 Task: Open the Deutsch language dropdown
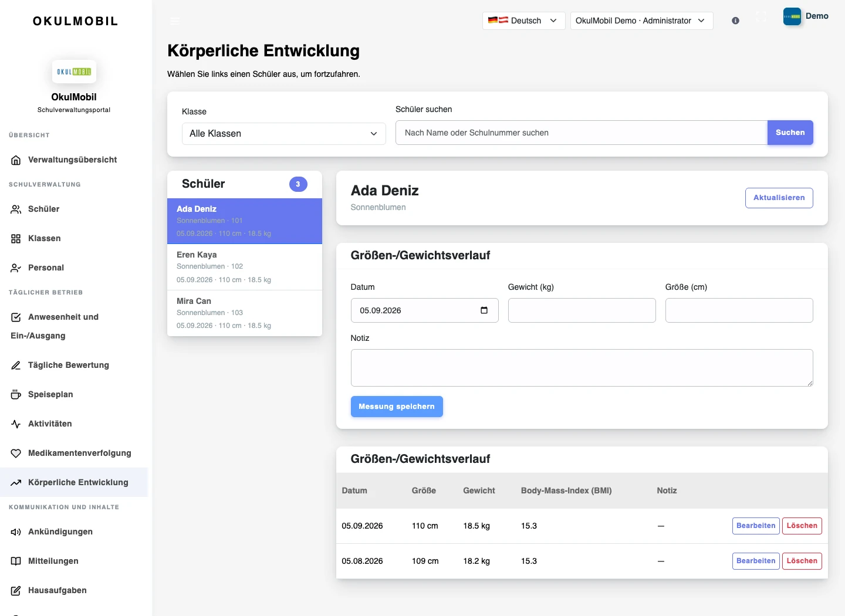click(523, 21)
